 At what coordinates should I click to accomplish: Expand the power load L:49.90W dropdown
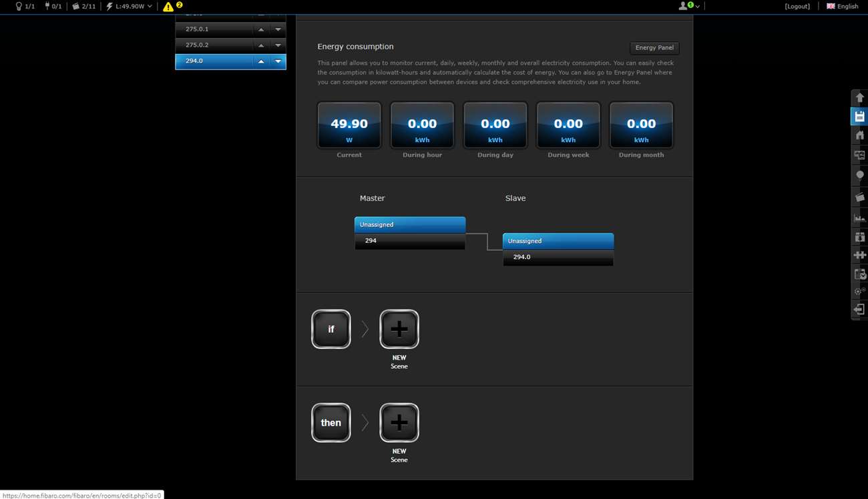click(x=130, y=7)
